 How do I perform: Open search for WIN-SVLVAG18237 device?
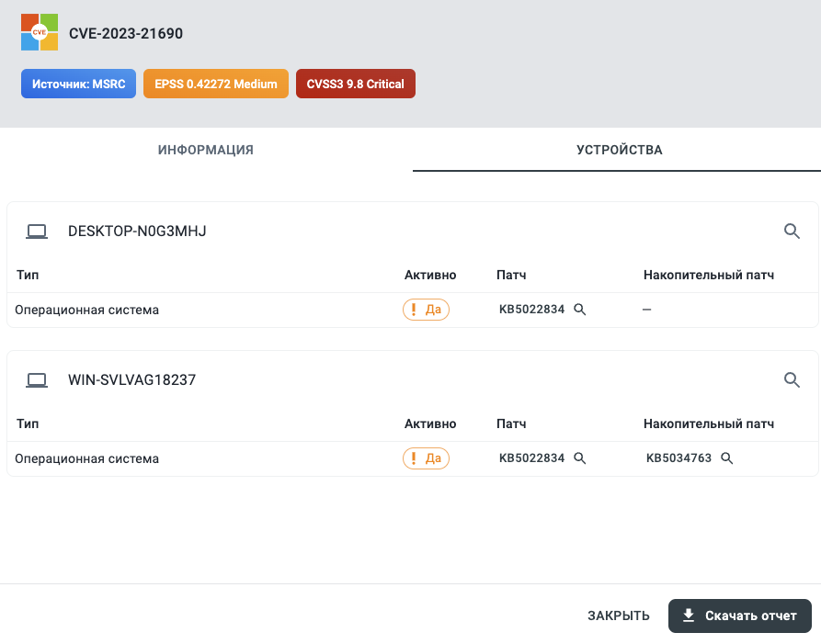tap(792, 379)
